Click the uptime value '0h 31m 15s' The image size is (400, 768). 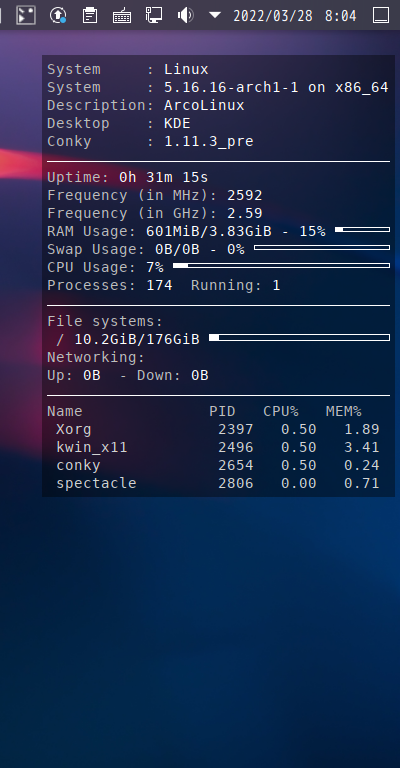pos(164,177)
